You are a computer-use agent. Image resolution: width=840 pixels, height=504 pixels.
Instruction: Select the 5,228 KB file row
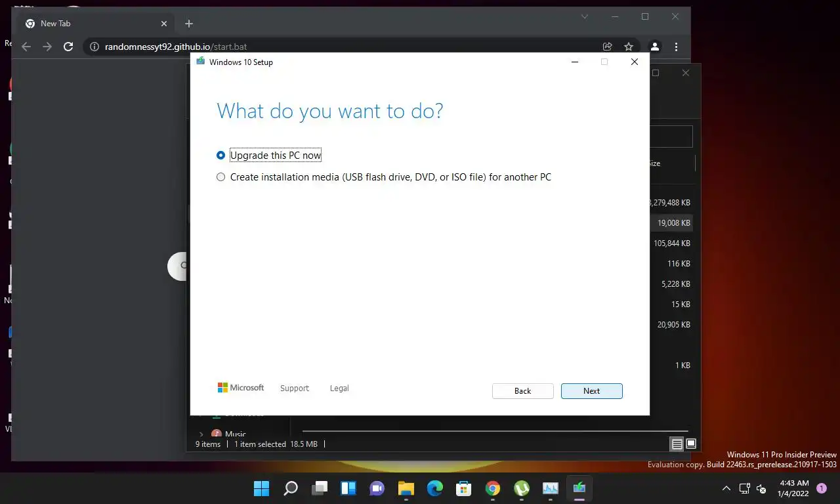coord(671,284)
